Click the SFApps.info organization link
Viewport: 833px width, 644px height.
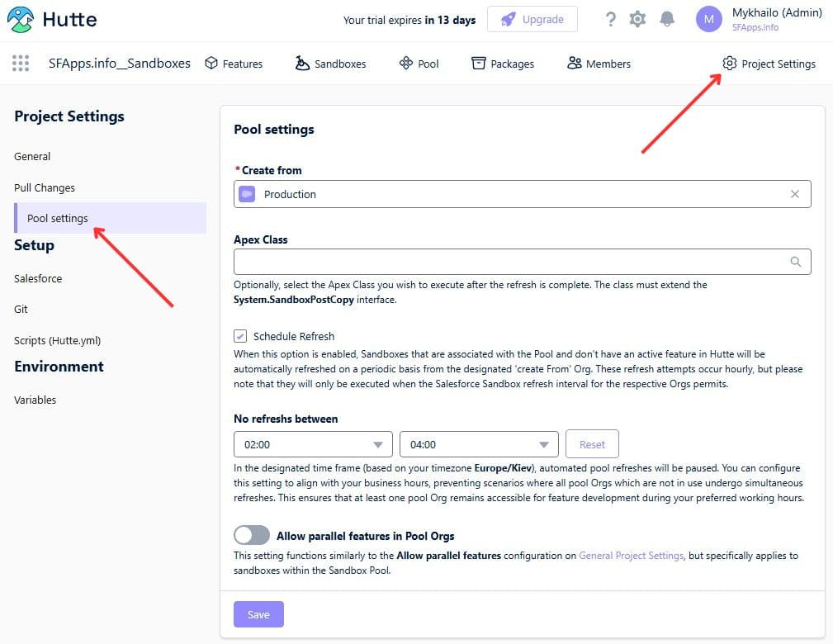point(755,27)
